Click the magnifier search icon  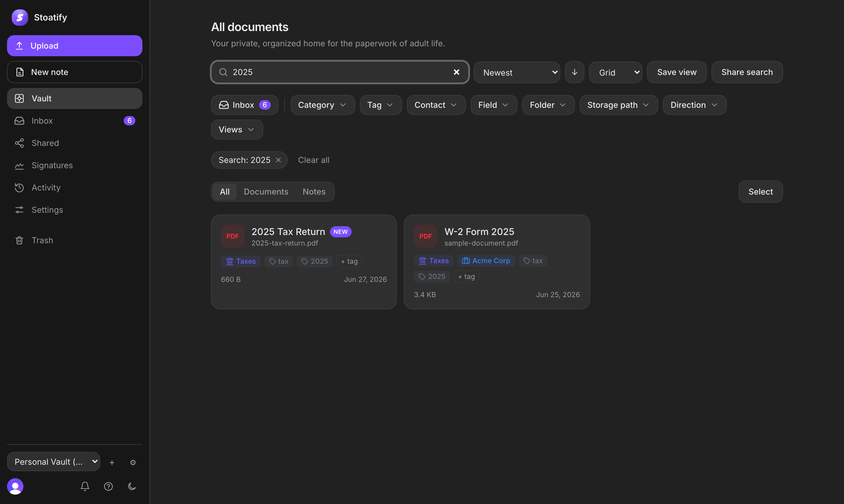click(223, 72)
